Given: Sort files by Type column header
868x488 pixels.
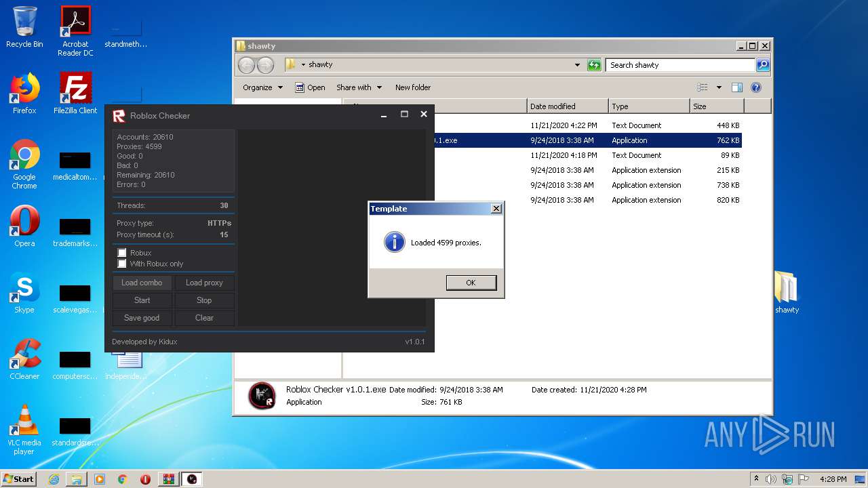Looking at the screenshot, I should (x=649, y=106).
